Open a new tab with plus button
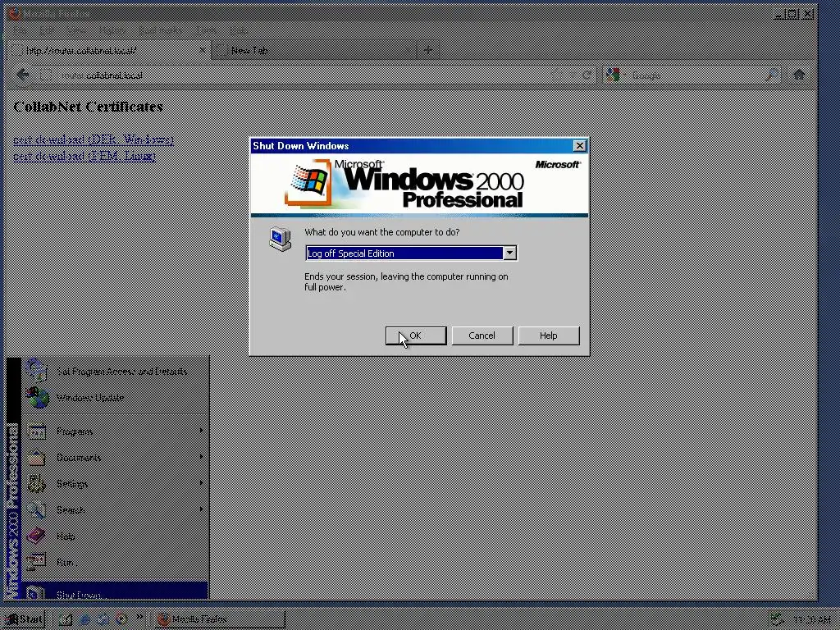 coord(428,50)
